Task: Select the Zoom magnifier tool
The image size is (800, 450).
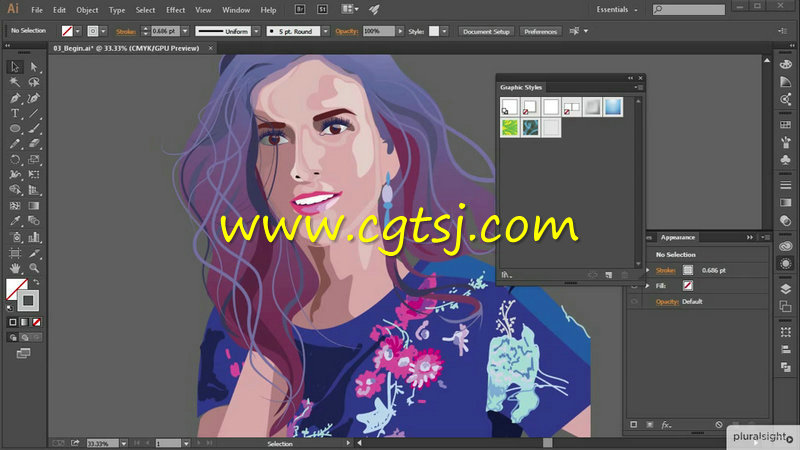Action: (x=34, y=268)
